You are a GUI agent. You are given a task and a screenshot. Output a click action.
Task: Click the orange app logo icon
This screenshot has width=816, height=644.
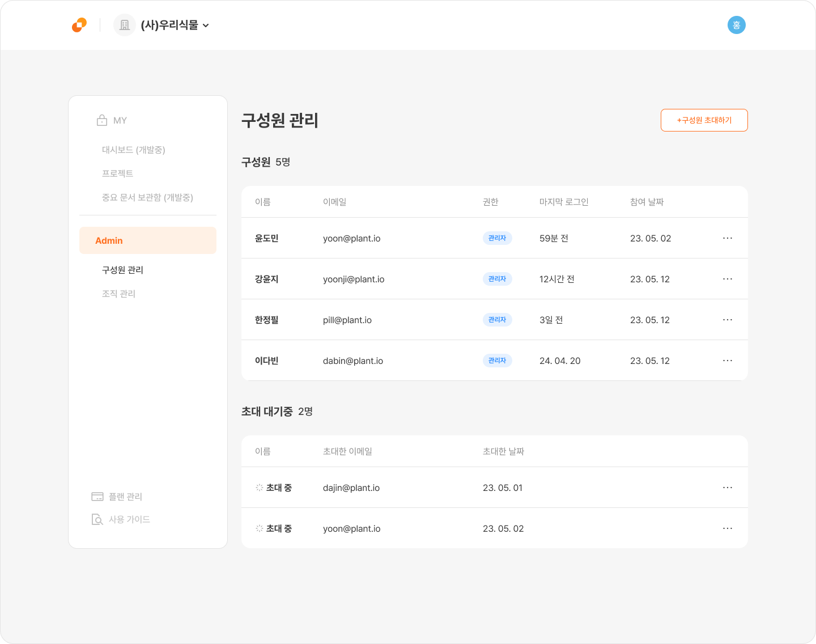(79, 25)
